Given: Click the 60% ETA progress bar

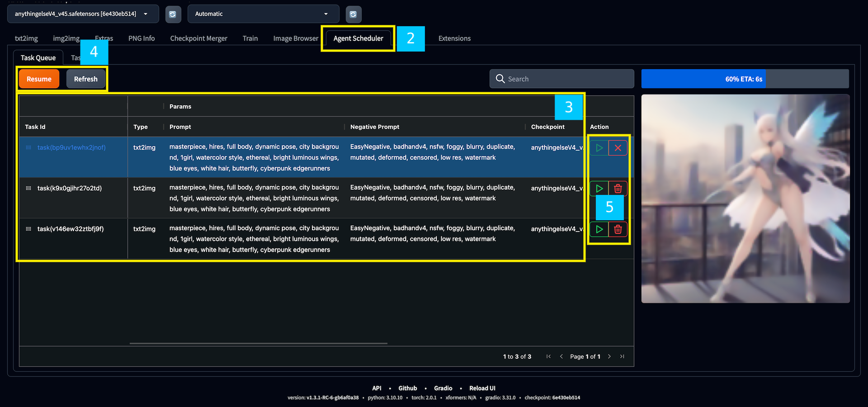Looking at the screenshot, I should (x=744, y=79).
